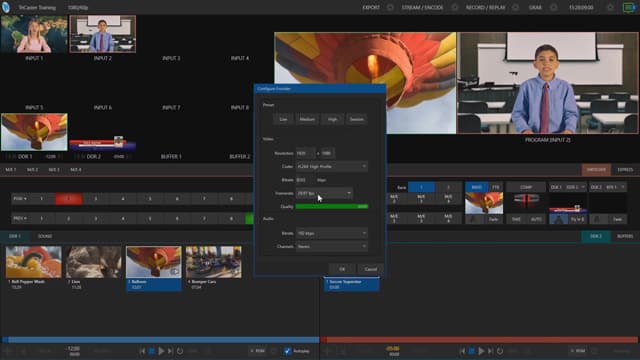640x360 pixels.
Task: Click the notification icon beside the clock
Action: [x=610, y=7]
